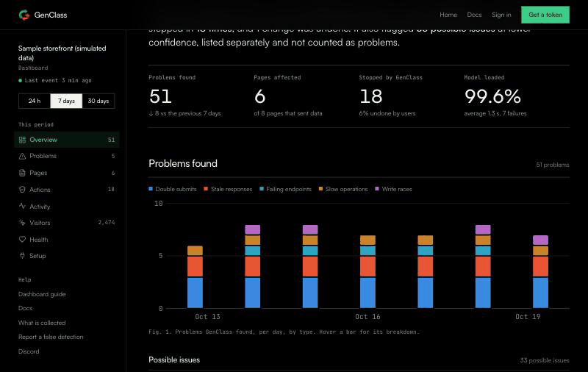Click the 99.6% Model loaded metric
This screenshot has width=588, height=372.
click(x=492, y=96)
